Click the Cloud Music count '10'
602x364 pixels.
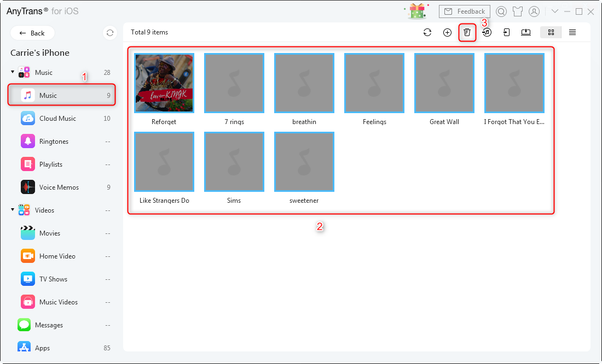tap(107, 119)
